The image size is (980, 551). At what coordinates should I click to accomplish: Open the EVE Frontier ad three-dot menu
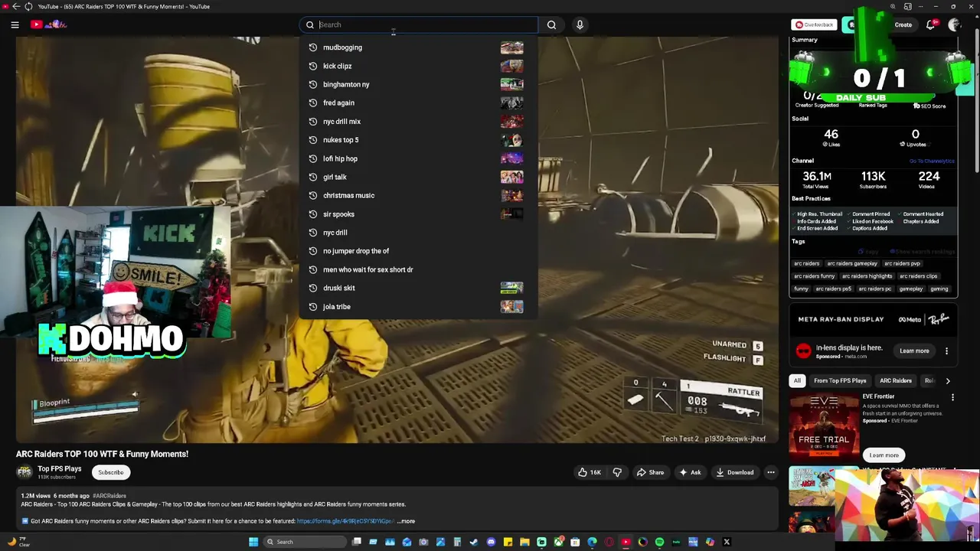click(952, 397)
